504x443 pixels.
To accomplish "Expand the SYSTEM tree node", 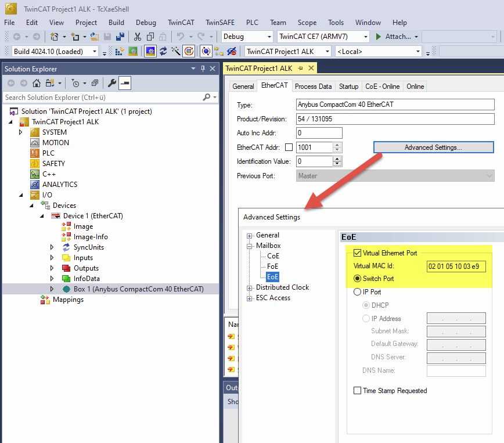I will click(20, 132).
